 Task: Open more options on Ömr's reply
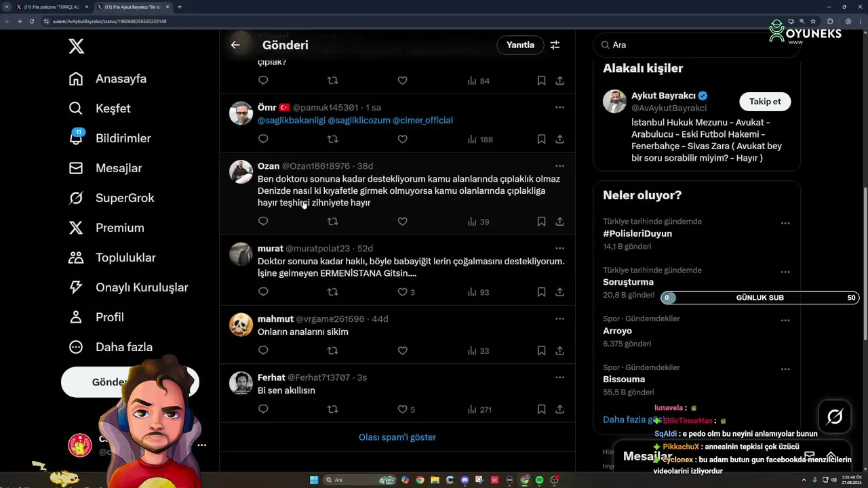coord(559,107)
